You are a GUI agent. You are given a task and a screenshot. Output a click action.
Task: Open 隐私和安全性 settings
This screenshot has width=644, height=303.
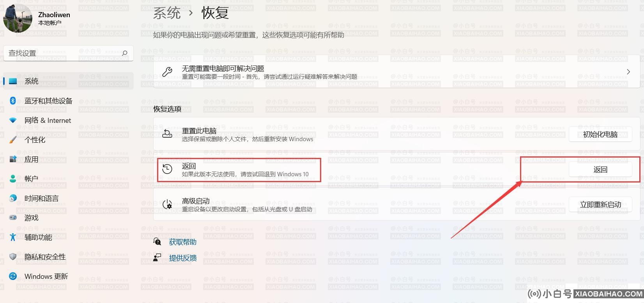point(45,257)
